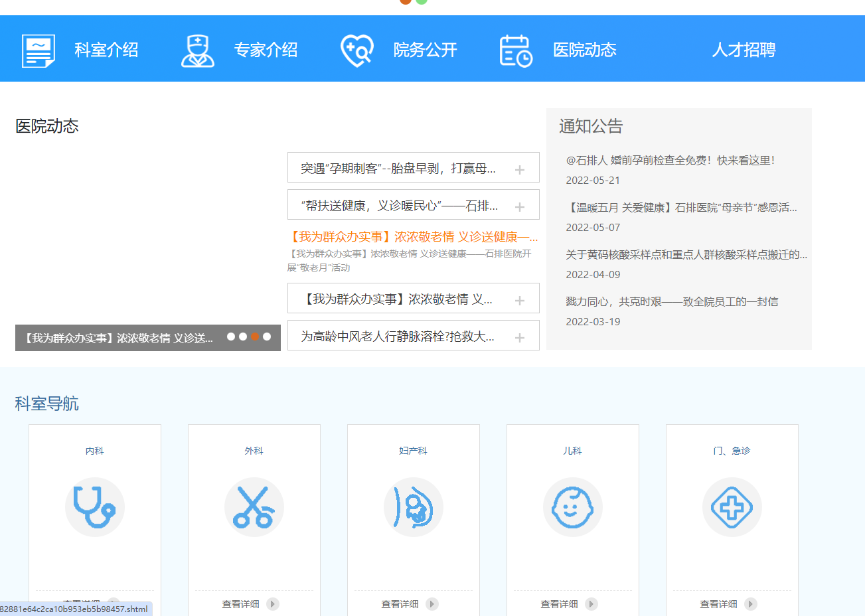Open notice 关于黄码核酸采样点搬迁

coord(686,254)
